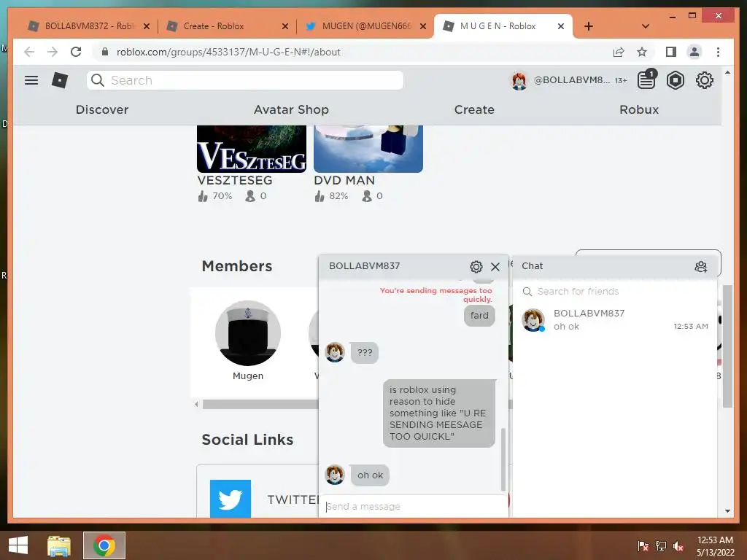This screenshot has width=747, height=560.
Task: Click the '???' chat message bubble
Action: (365, 352)
